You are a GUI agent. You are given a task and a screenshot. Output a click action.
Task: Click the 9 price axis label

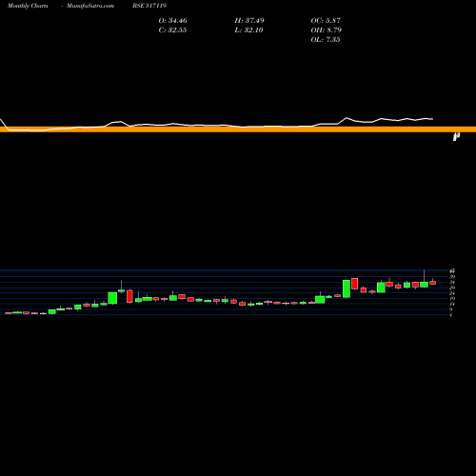(451, 309)
